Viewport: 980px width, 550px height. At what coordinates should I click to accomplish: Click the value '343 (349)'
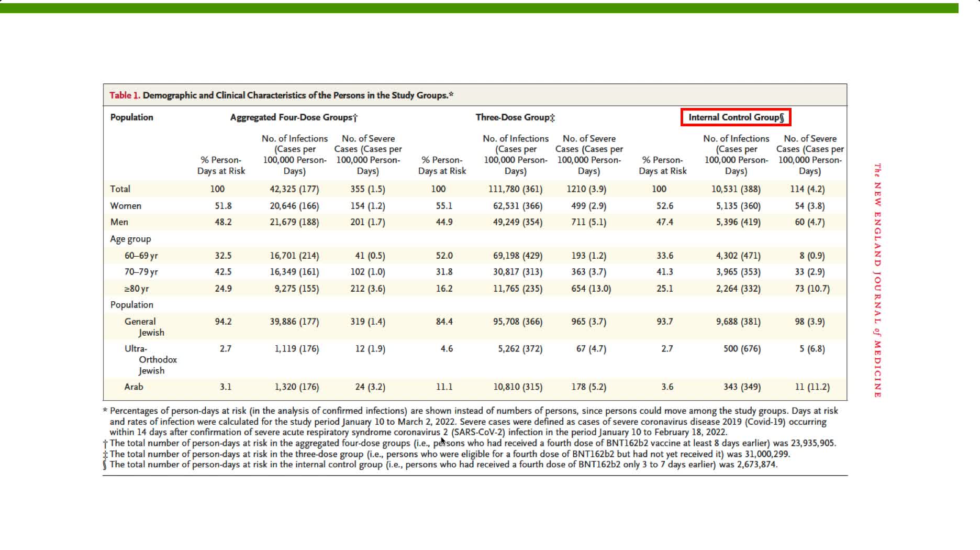click(742, 387)
